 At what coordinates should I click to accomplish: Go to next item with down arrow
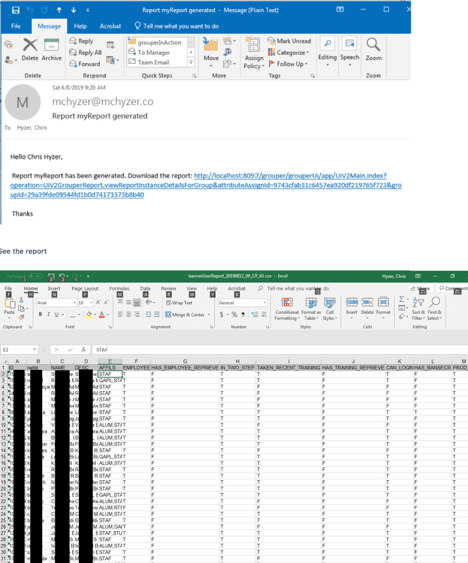tap(73, 10)
